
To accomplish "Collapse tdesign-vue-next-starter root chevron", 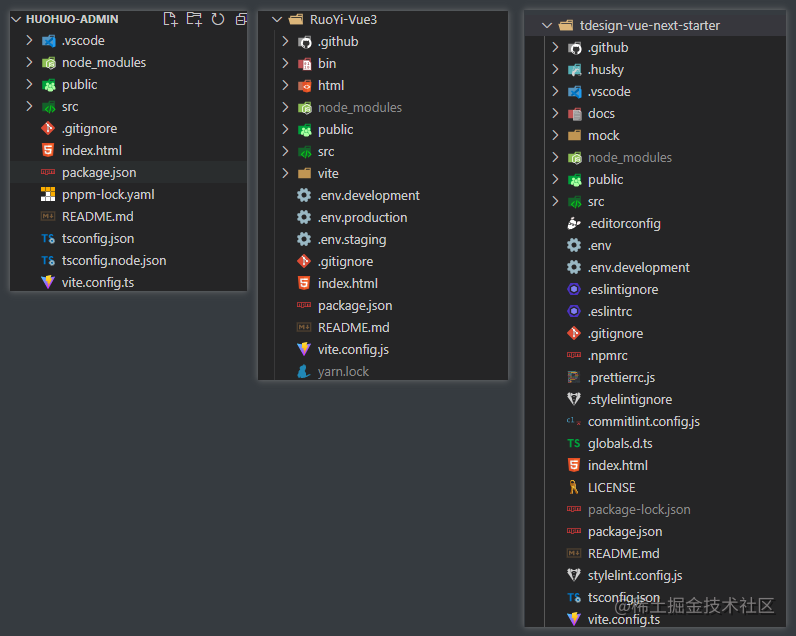I will click(x=547, y=25).
